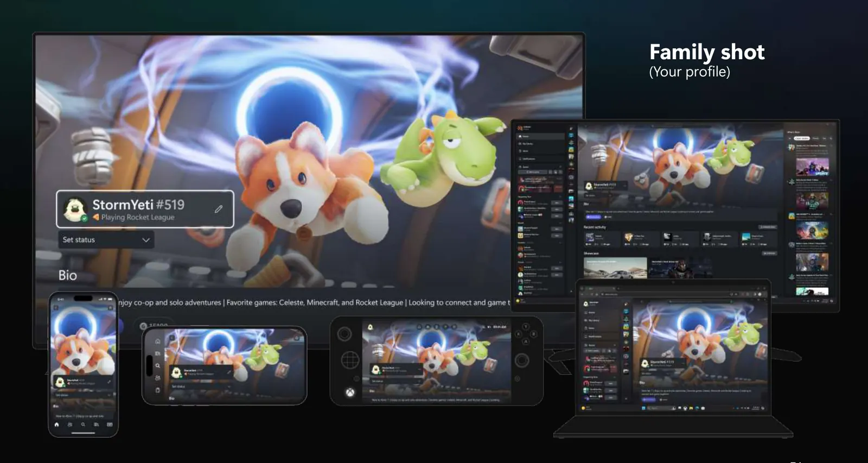Select Notifications in the desktop monitor sidebar
The width and height of the screenshot is (868, 463).
541,158
